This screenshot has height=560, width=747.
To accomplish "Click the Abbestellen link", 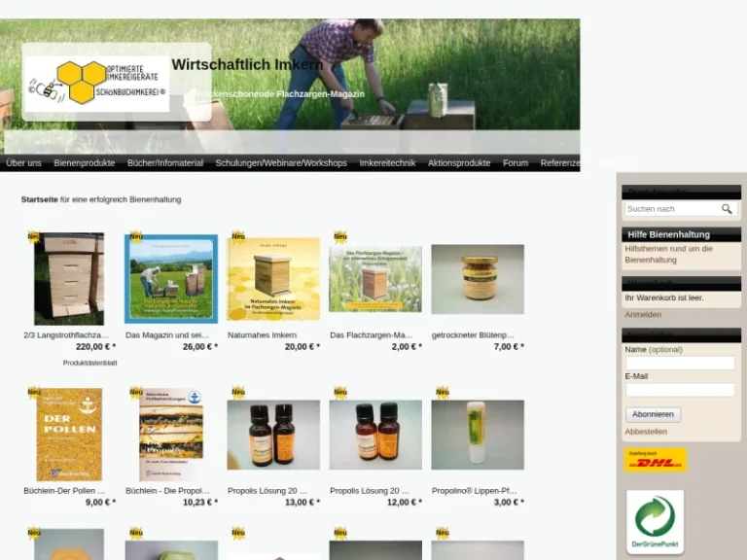I will [x=646, y=432].
